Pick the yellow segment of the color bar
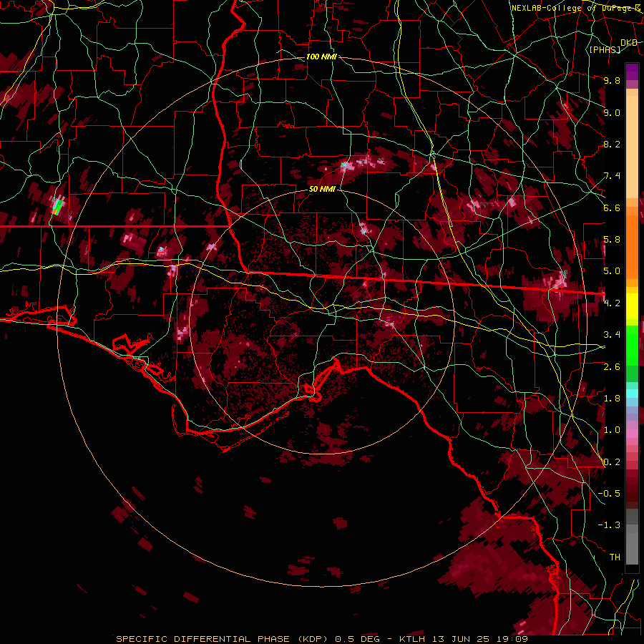644x644 pixels. pos(632,306)
